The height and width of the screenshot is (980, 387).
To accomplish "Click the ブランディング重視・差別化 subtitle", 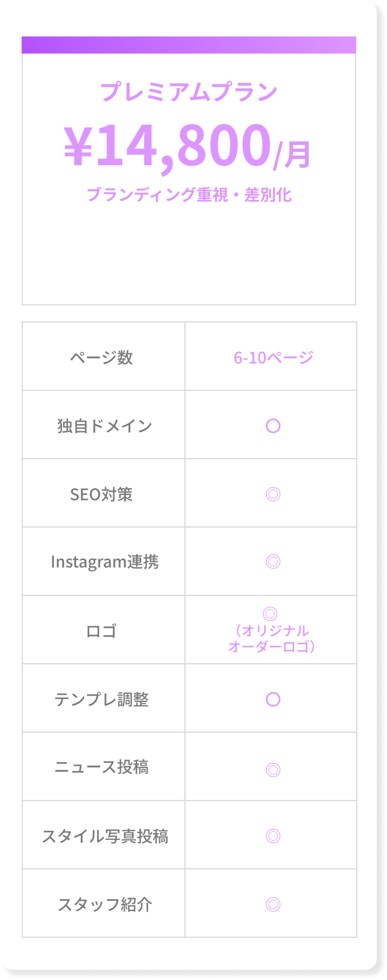I will click(189, 195).
